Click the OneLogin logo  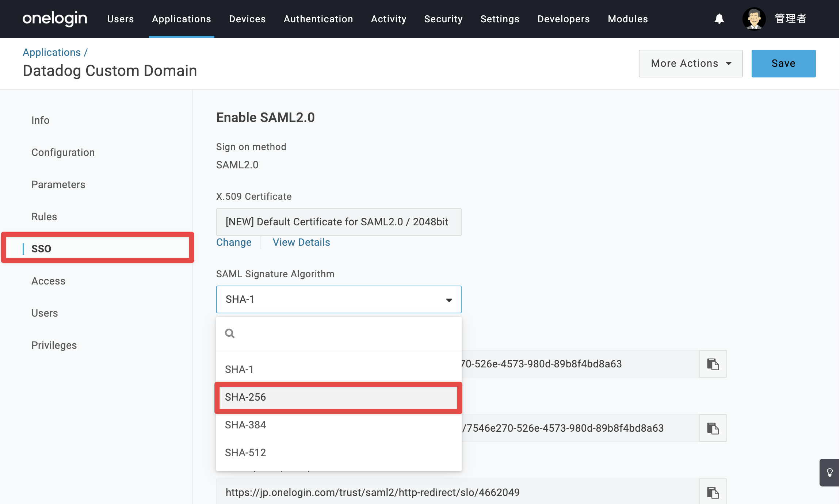(x=55, y=19)
